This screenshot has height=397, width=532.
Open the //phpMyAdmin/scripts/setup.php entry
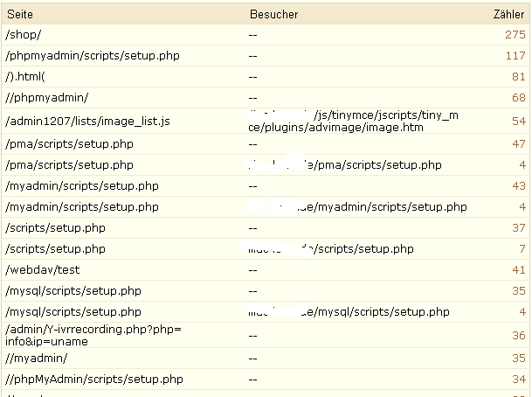[x=93, y=380]
